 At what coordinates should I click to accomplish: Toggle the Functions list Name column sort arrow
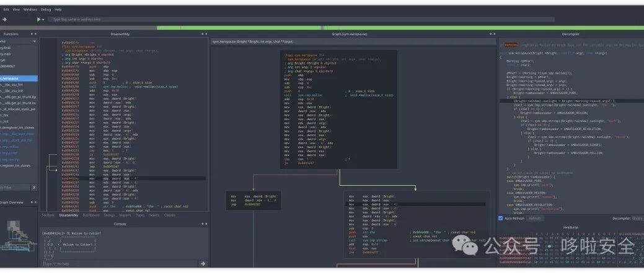[35, 41]
